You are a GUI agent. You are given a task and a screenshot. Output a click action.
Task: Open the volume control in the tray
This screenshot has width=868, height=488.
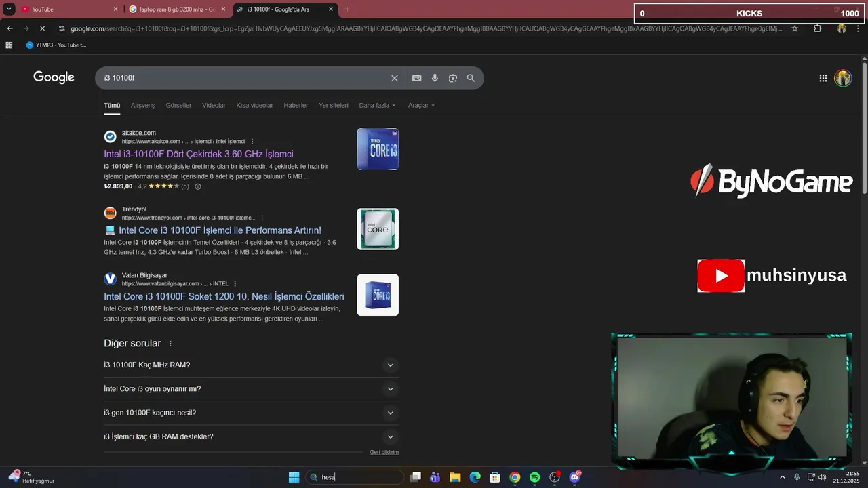click(823, 477)
